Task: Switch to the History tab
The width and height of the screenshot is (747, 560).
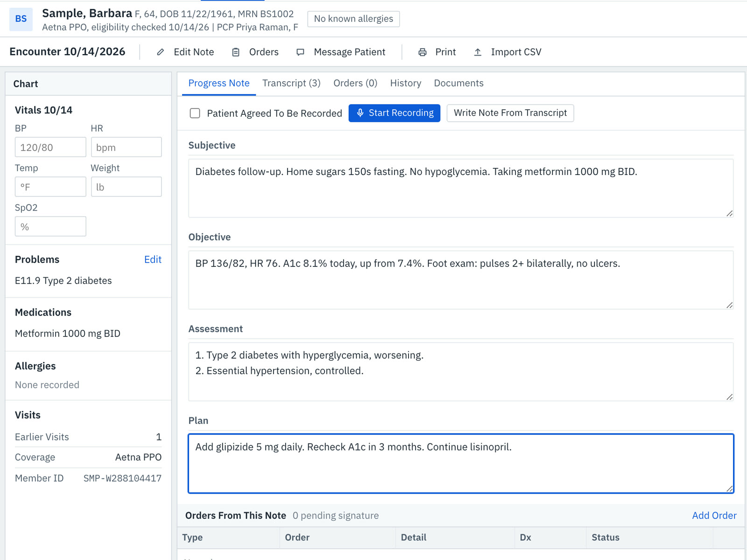Action: click(x=406, y=83)
